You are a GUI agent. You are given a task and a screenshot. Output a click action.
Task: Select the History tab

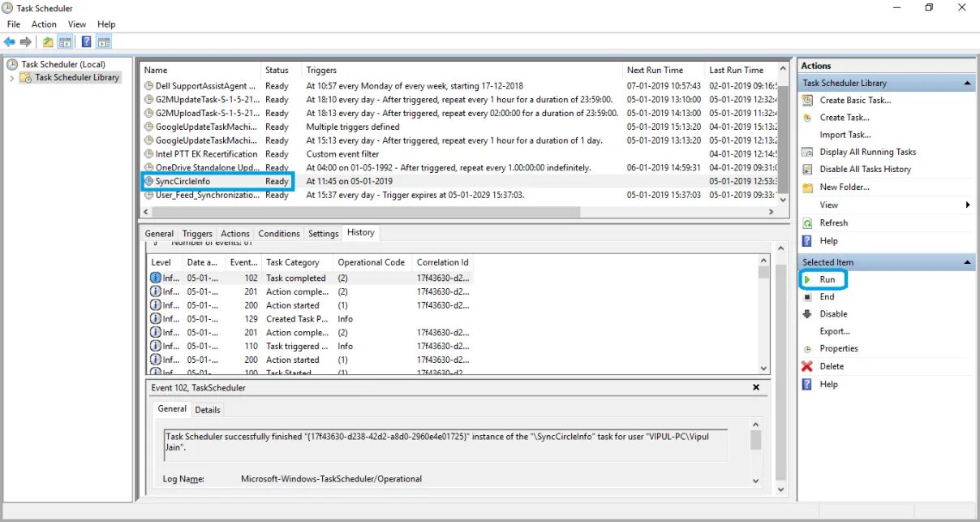361,233
